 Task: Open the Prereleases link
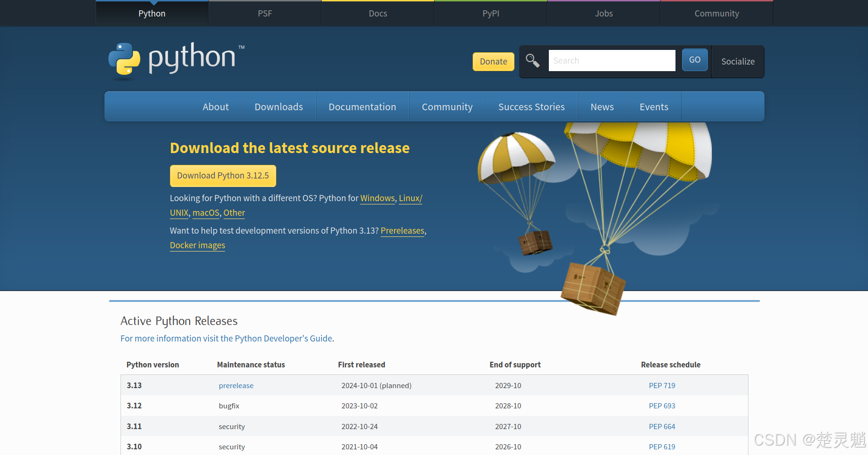(x=402, y=231)
